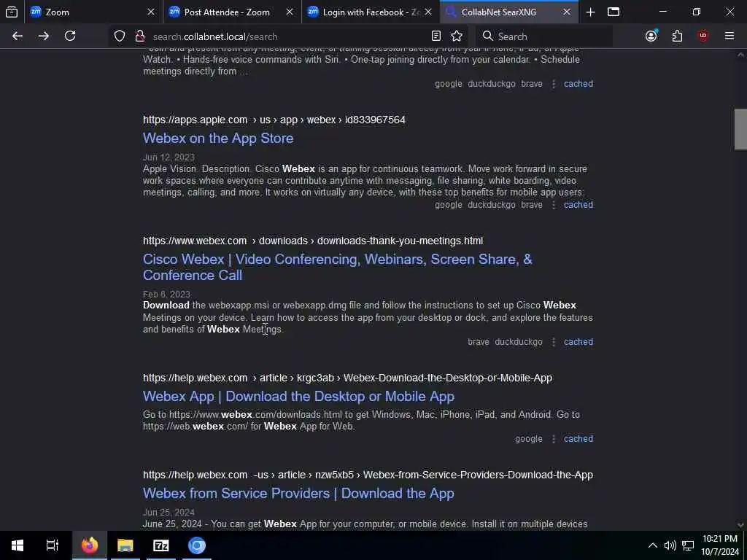Open a new tab with plus button

(590, 12)
